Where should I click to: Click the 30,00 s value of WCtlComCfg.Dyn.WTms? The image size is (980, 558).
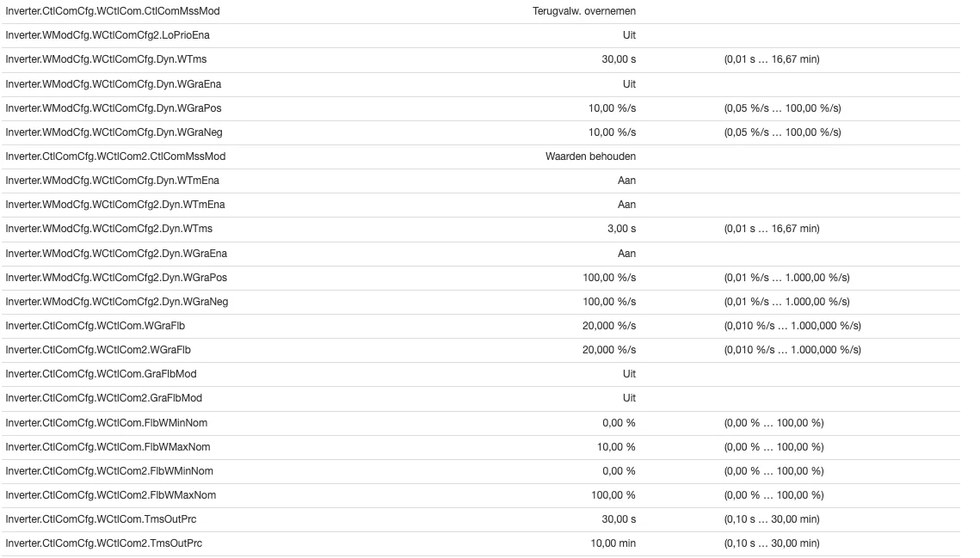pos(618,59)
